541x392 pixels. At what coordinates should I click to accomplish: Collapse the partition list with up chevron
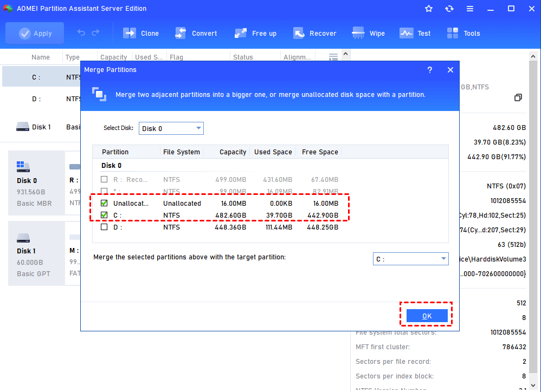pyautogui.click(x=345, y=54)
